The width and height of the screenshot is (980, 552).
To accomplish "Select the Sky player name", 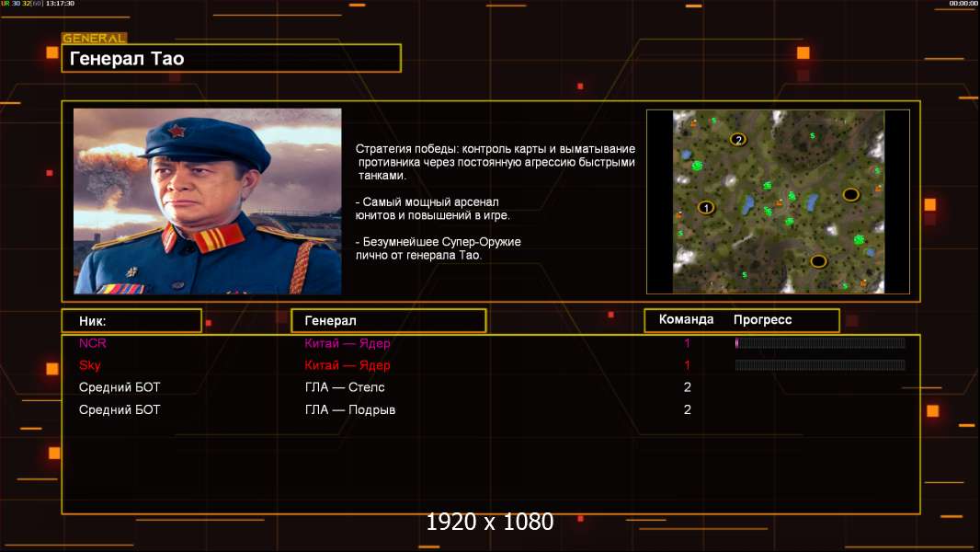I will pyautogui.click(x=89, y=365).
